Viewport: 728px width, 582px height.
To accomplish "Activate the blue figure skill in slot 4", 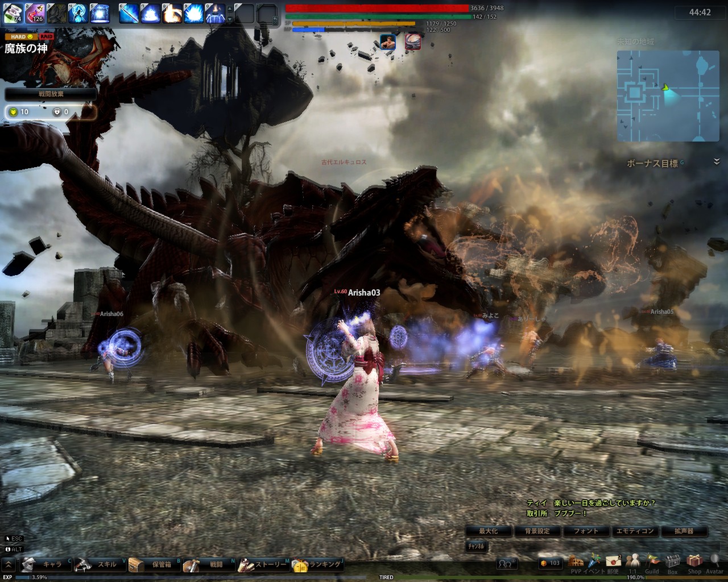I will tap(77, 13).
